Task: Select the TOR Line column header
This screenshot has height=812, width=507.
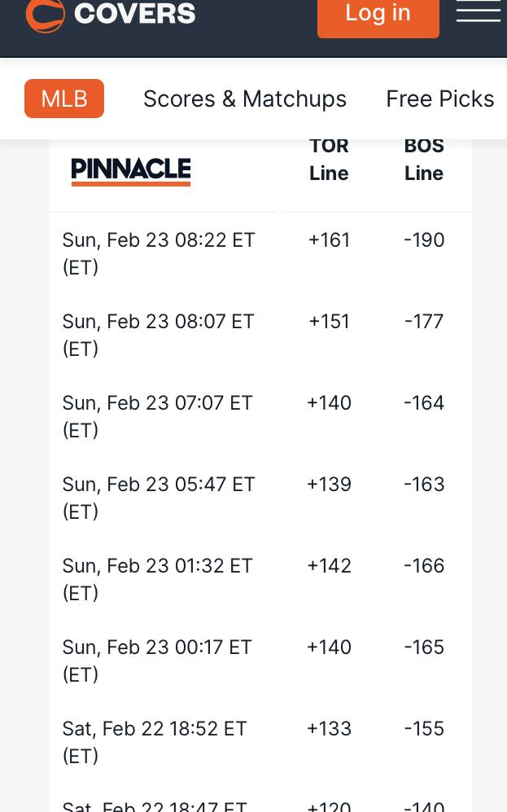Action: (x=329, y=160)
